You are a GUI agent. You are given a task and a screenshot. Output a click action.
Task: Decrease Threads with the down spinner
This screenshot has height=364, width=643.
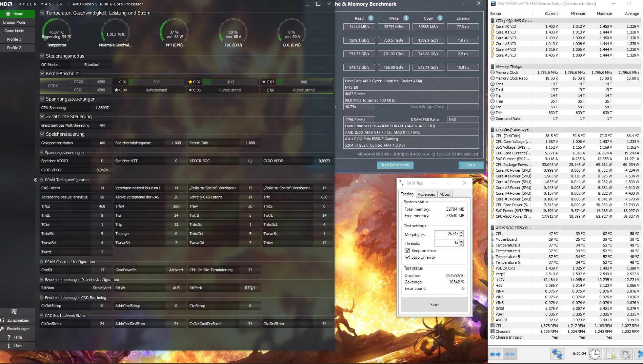coord(461,244)
